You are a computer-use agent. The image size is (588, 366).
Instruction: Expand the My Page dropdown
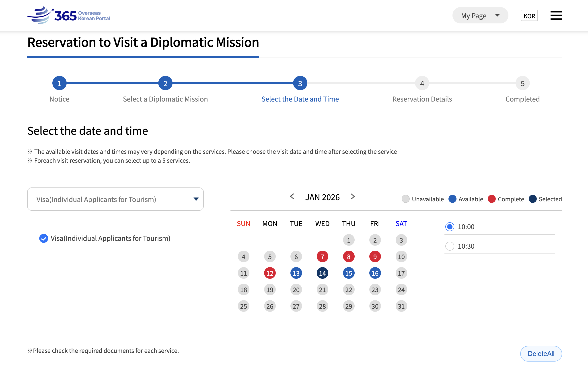(474, 15)
